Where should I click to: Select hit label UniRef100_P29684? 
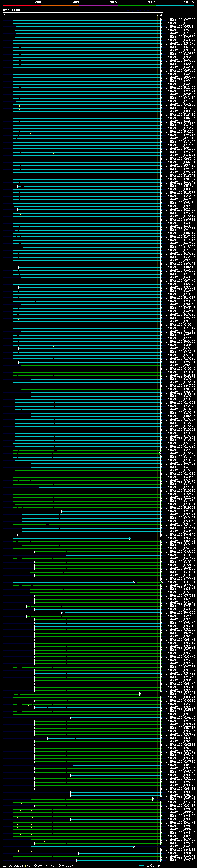pyautogui.click(x=180, y=94)
